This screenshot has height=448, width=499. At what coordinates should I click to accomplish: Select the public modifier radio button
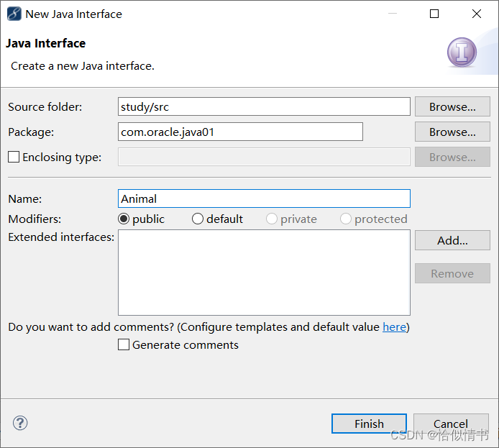[x=124, y=219]
